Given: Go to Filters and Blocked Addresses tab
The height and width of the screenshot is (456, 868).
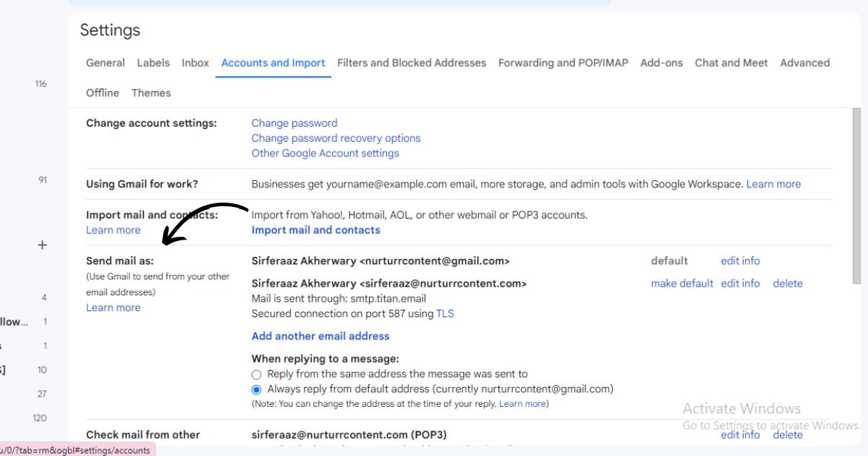Looking at the screenshot, I should [412, 63].
